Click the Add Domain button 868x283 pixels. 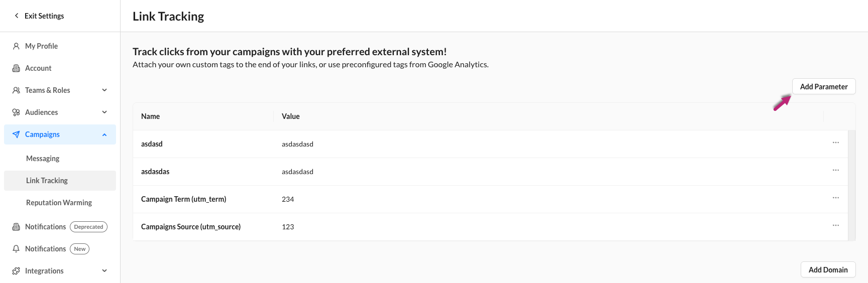coord(828,270)
